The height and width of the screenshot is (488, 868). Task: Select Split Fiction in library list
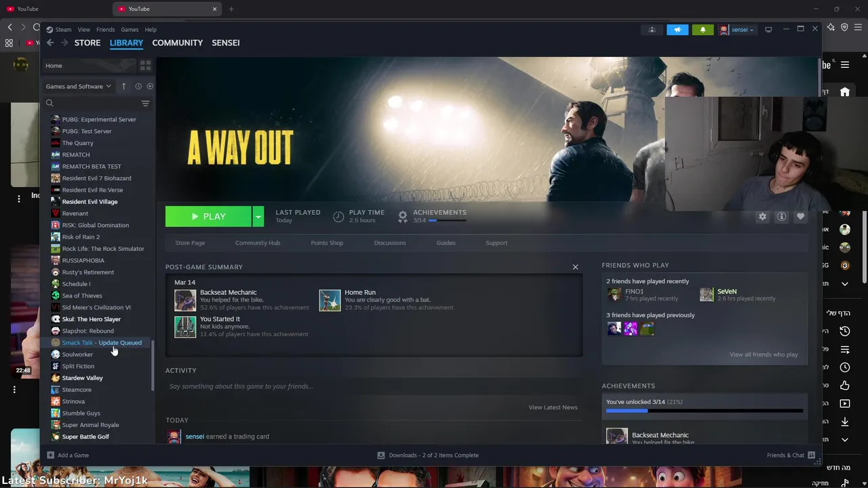(78, 366)
